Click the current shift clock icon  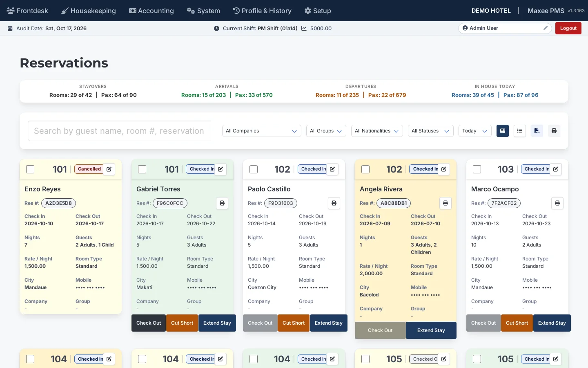(x=216, y=29)
